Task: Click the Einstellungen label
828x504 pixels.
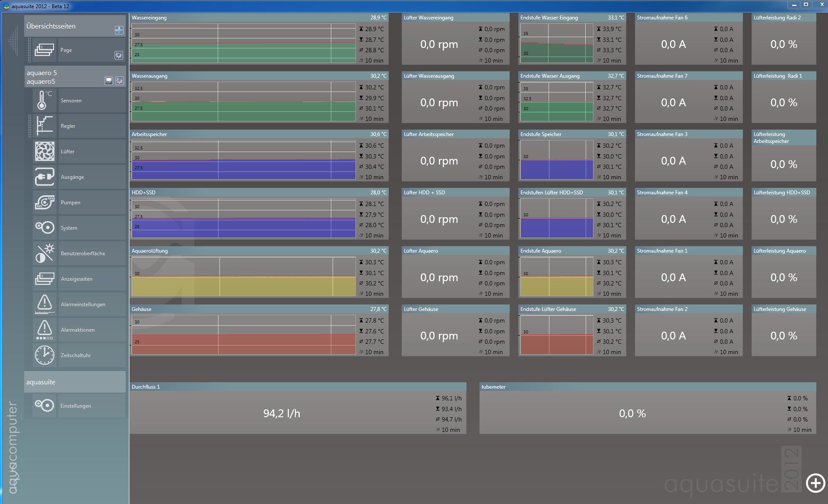Action: [76, 406]
